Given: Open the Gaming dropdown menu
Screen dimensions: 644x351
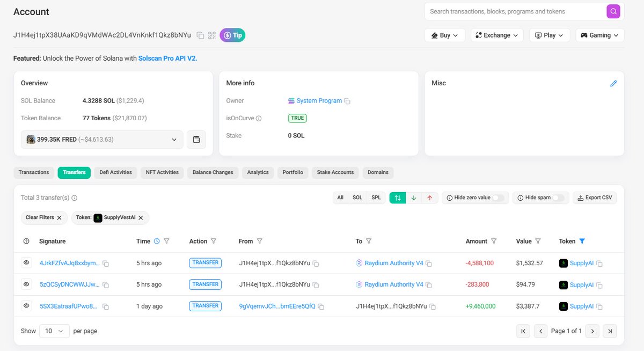Looking at the screenshot, I should [x=600, y=35].
